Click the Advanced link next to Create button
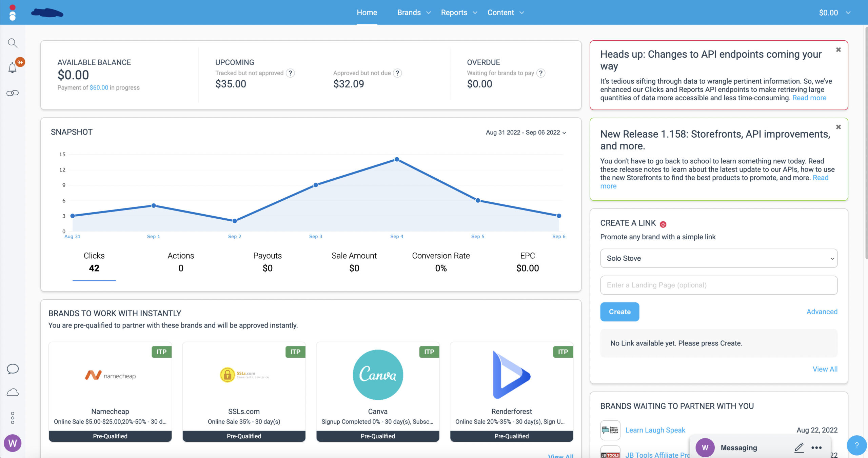The height and width of the screenshot is (458, 868). click(x=822, y=312)
